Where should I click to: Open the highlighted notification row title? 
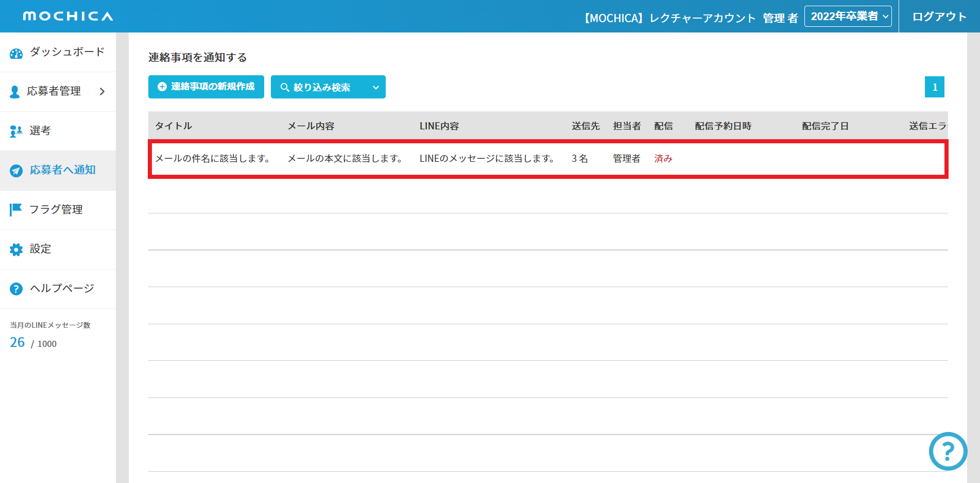pos(213,159)
